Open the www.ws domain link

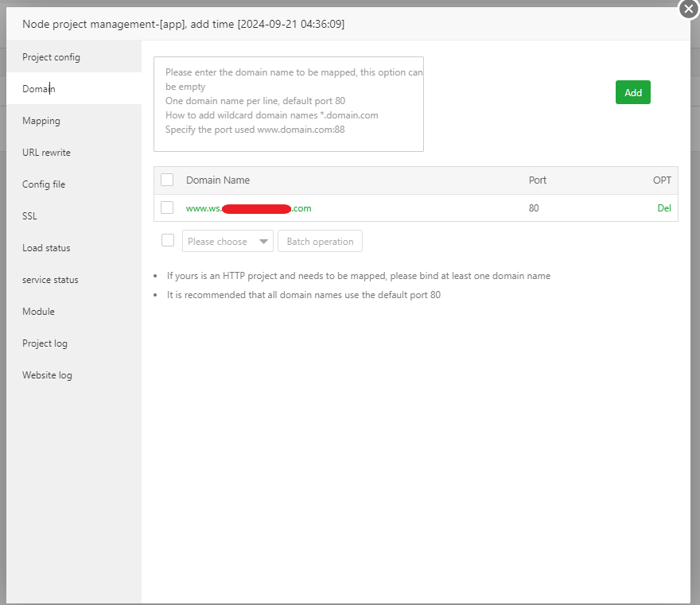point(248,208)
